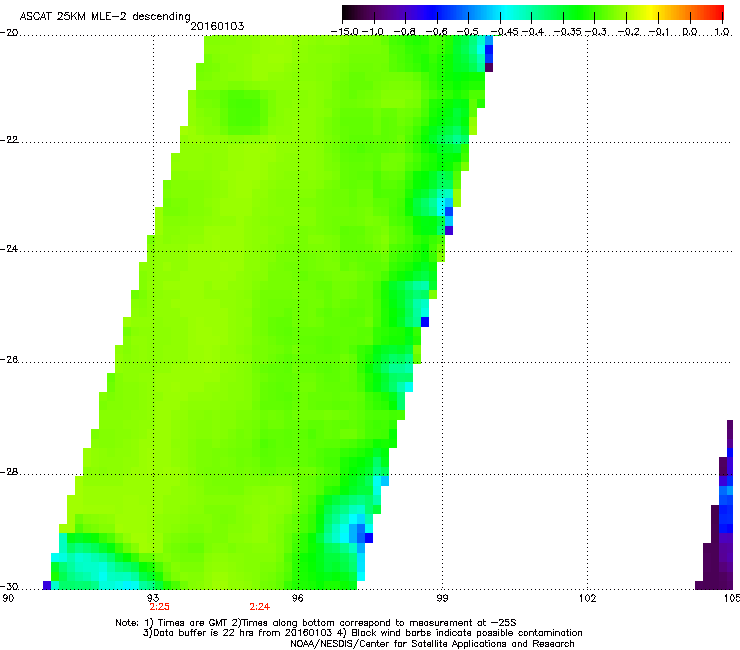This screenshot has width=740, height=650.
Task: Click the note line starting 'Note: 1) Times are GMT'
Action: click(x=316, y=623)
